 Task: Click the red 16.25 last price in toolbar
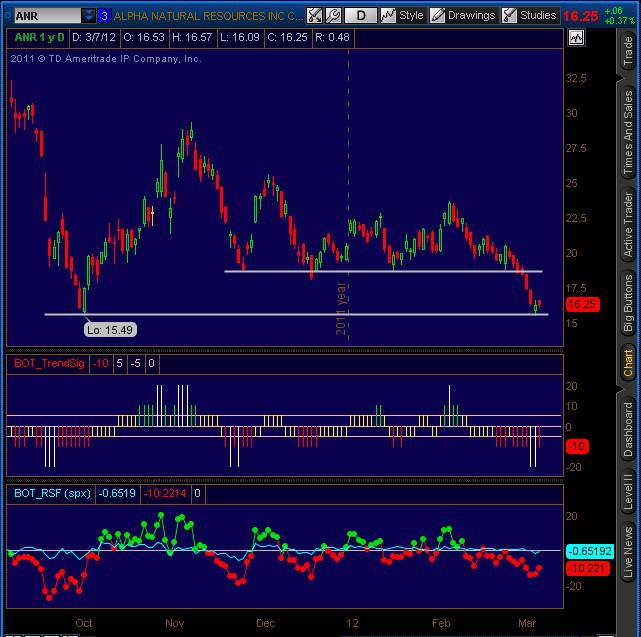pyautogui.click(x=580, y=16)
